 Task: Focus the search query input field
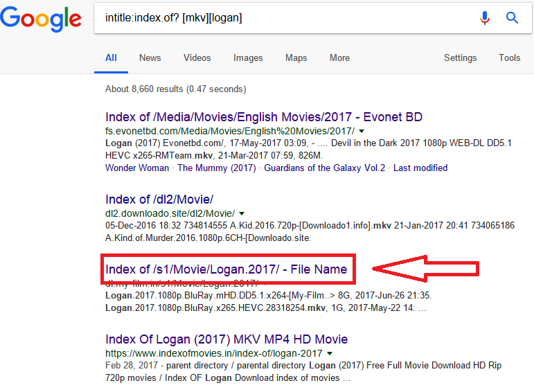pos(312,18)
